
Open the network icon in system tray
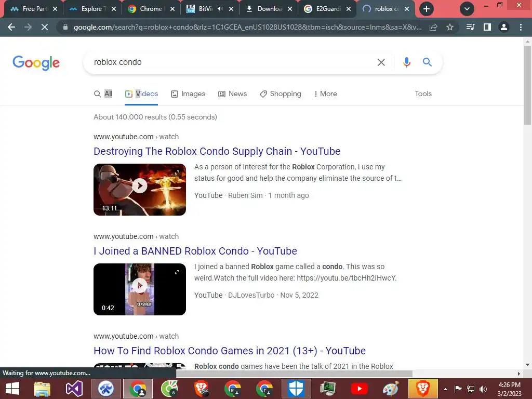point(471,389)
